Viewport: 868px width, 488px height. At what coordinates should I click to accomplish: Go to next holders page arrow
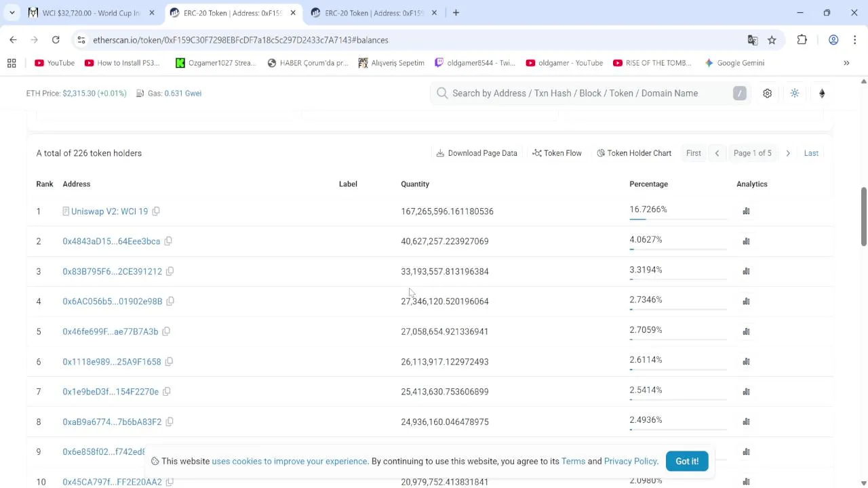[x=788, y=153]
